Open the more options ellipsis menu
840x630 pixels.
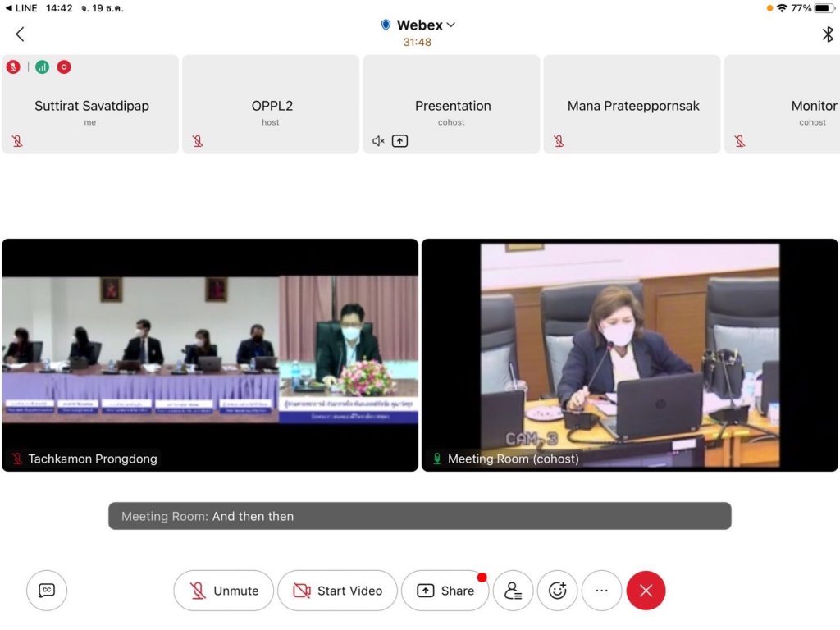[x=601, y=591]
